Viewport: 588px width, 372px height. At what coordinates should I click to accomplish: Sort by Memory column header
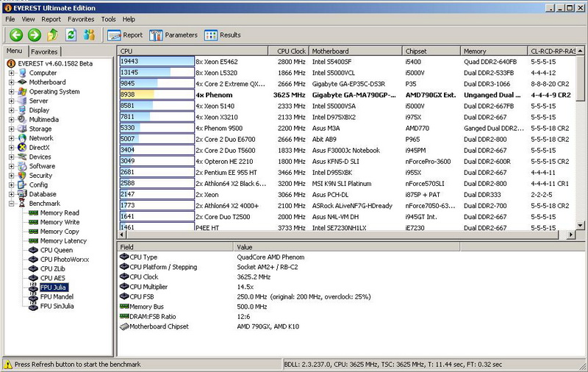pyautogui.click(x=494, y=51)
